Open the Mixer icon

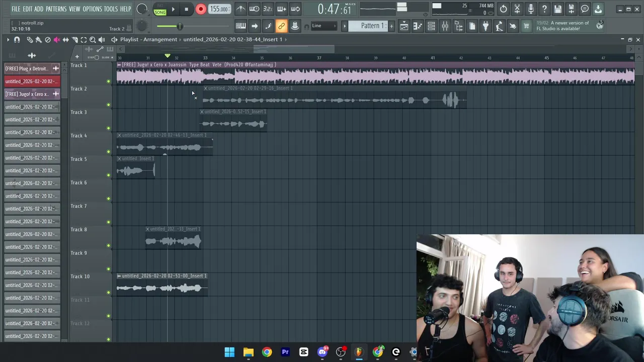(445, 26)
